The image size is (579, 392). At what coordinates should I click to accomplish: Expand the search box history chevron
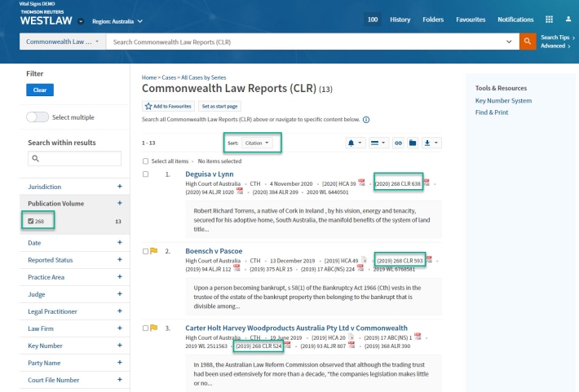(509, 42)
